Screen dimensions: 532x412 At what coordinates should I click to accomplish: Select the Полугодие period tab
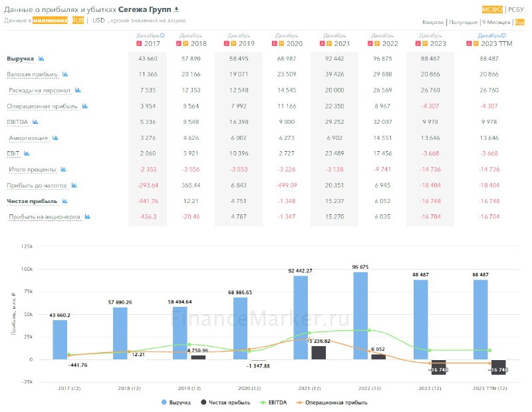point(464,22)
